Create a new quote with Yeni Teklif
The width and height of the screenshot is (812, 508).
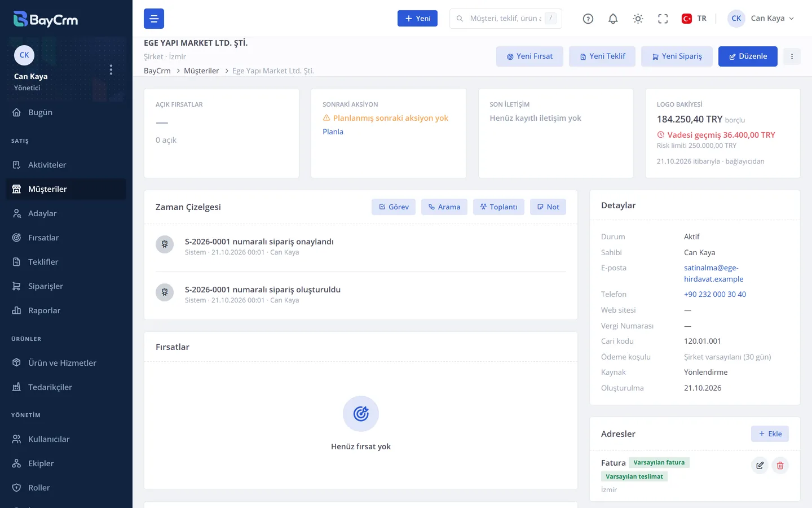(x=602, y=56)
